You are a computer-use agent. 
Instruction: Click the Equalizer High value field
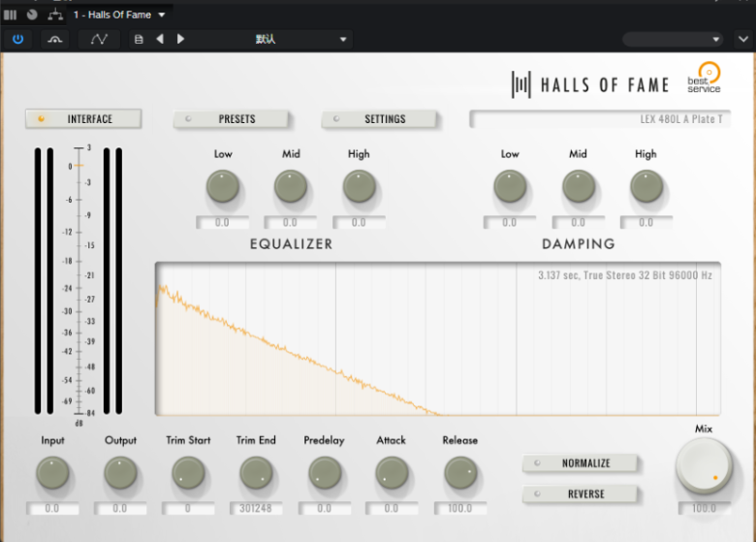tap(359, 222)
